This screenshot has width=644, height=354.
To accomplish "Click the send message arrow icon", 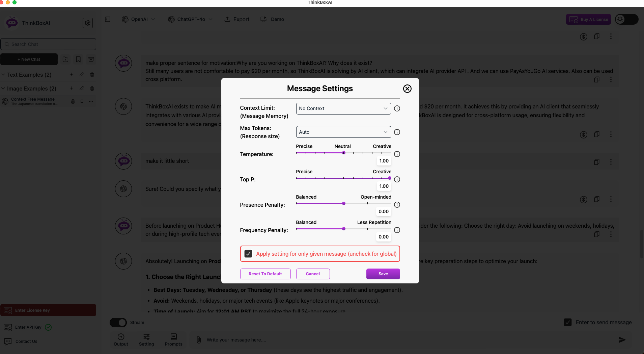I will [622, 340].
